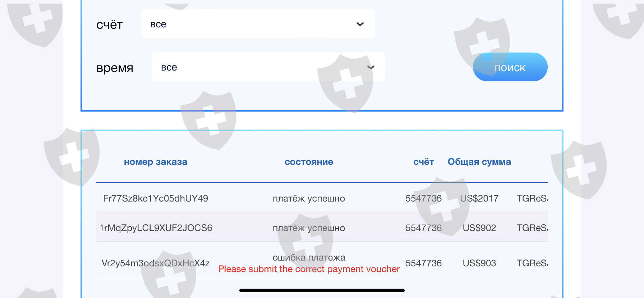644x298 pixels.
Task: Tap the ошибка платежа status text
Action: [x=309, y=257]
